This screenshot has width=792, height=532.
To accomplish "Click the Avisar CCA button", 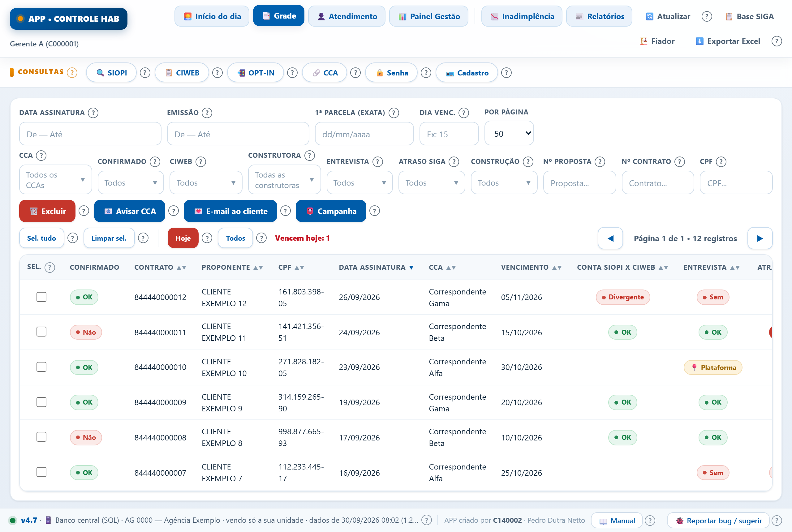I will point(129,211).
